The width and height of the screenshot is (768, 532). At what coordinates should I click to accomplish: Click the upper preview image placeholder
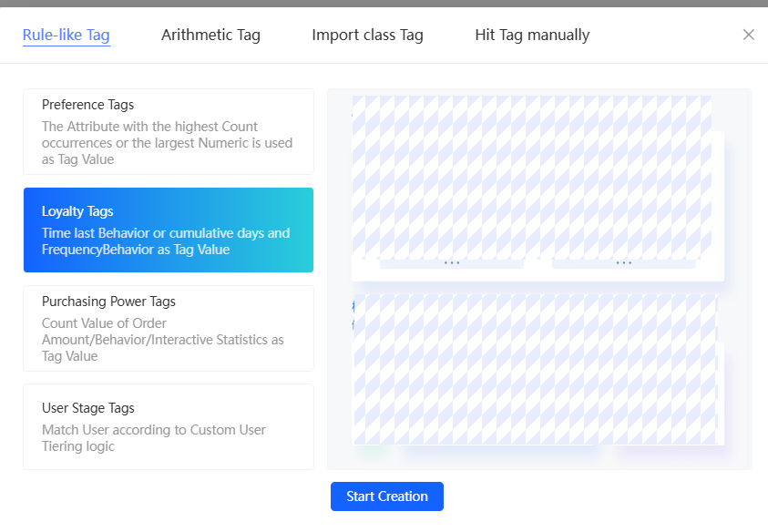(x=532, y=178)
